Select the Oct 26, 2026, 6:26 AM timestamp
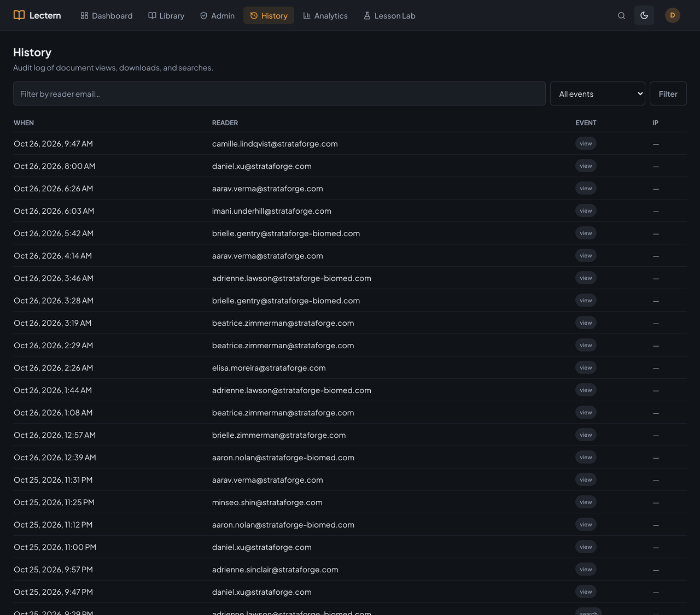 (54, 189)
